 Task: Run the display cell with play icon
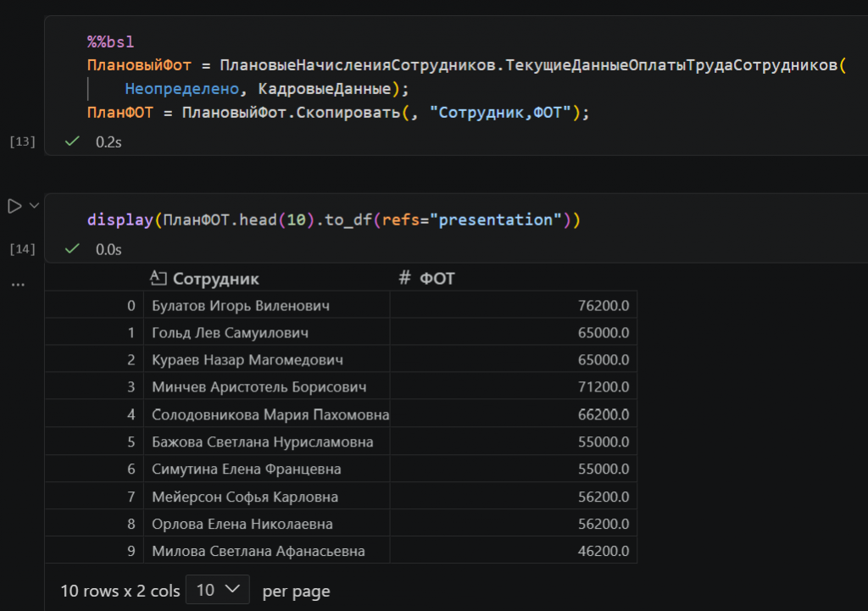tap(14, 206)
